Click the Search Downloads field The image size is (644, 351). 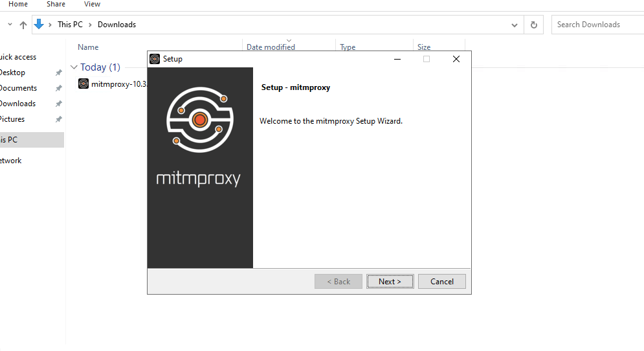click(x=597, y=25)
